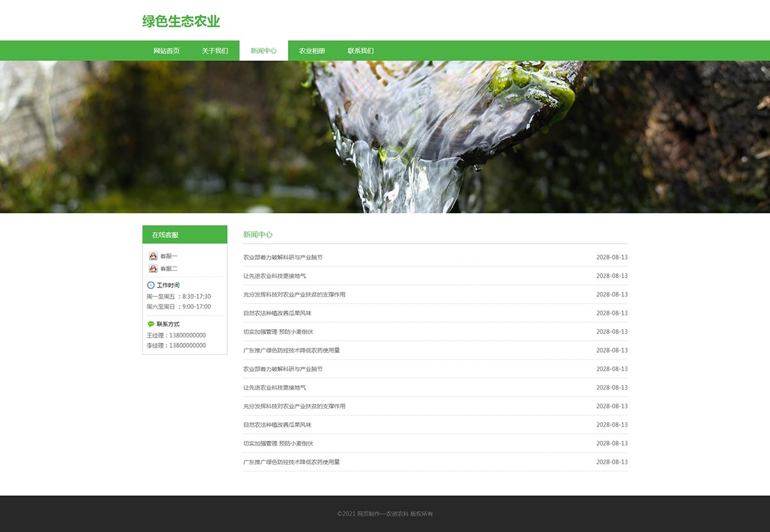Click the green chat icon beside 联系方式
Screen dimensions: 770x532
pos(151,324)
